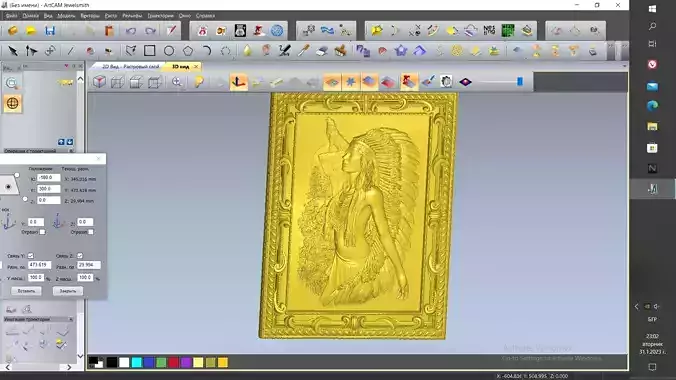Click the left panel scroll-up arrow
Viewport: 676px width, 380px height.
80,79
